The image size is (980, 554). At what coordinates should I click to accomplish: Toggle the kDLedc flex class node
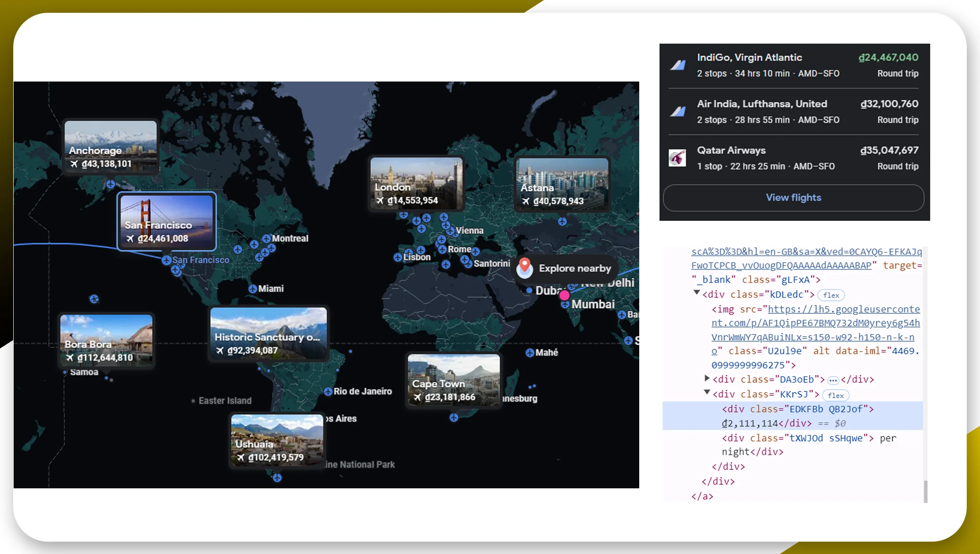(697, 294)
